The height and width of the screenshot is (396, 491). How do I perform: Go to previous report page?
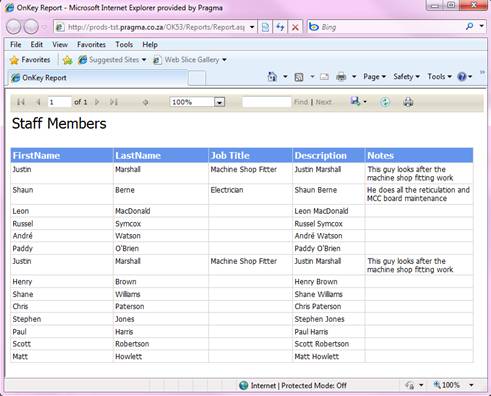tap(38, 102)
